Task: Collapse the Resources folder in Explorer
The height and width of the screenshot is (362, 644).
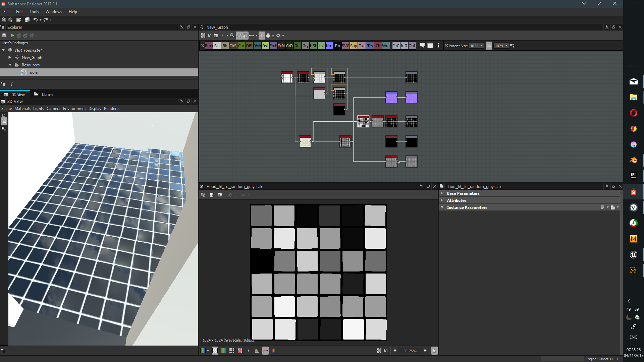Action: pyautogui.click(x=10, y=65)
